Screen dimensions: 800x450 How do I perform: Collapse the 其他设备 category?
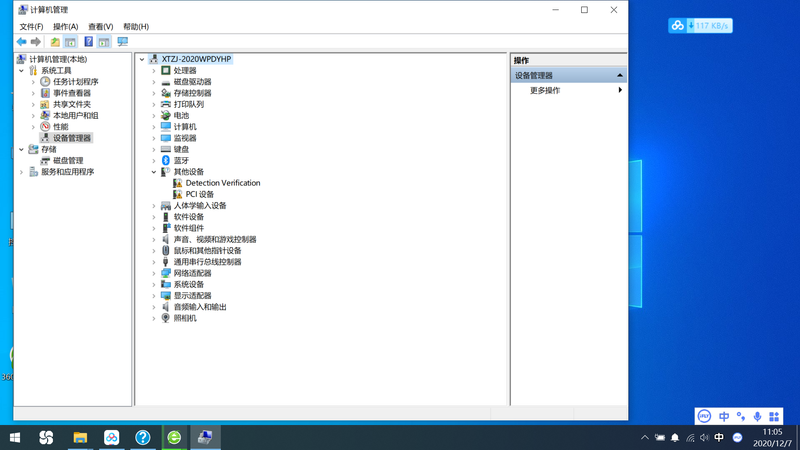point(154,172)
